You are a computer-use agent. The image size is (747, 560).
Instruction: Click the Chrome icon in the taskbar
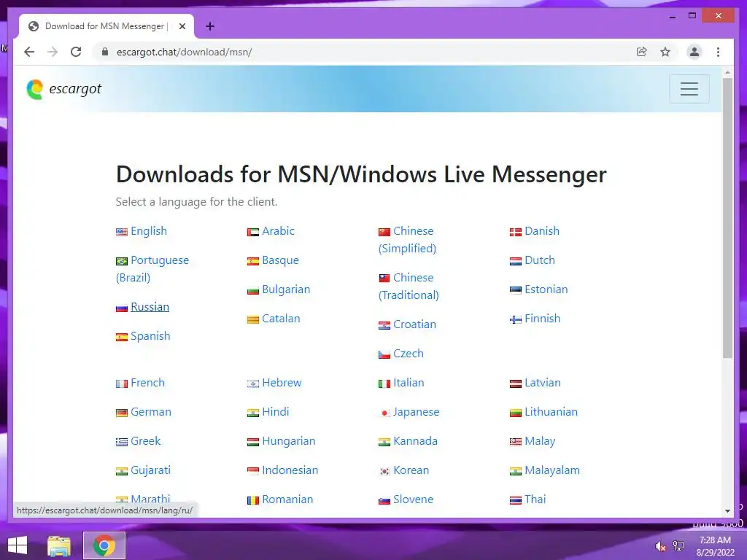(104, 545)
